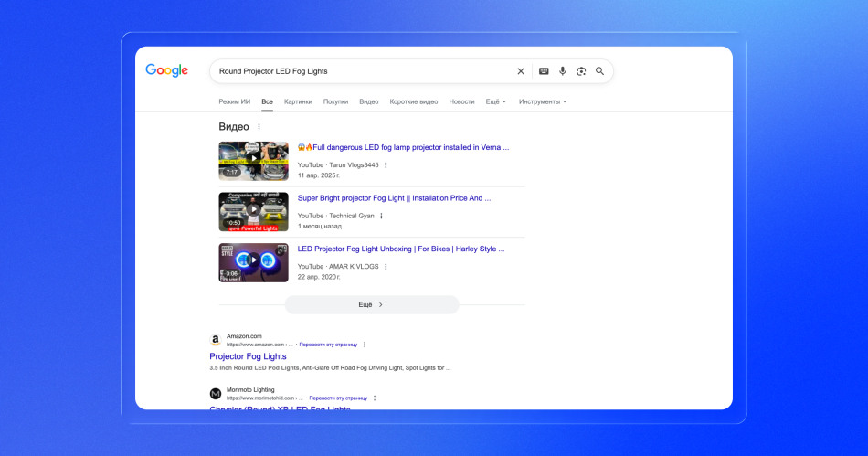Screen dimensions: 868x456
Task: Click Перевести эту страницу for Amazon result
Action: (x=328, y=345)
